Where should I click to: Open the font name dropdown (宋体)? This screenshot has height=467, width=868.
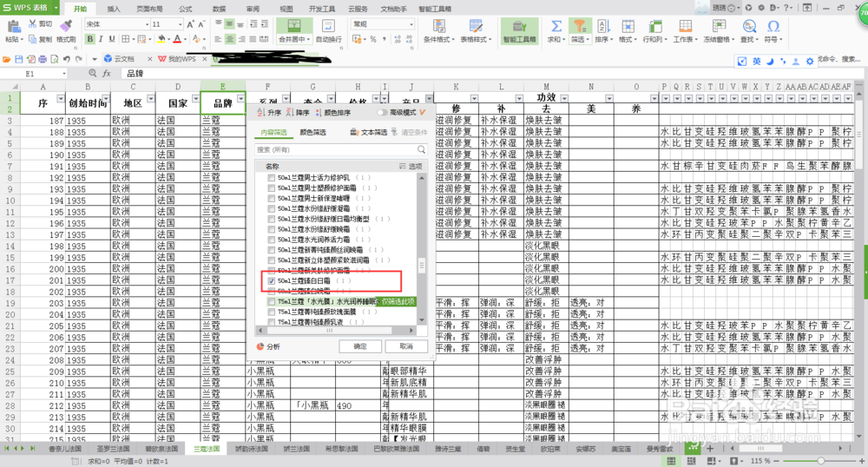(148, 24)
